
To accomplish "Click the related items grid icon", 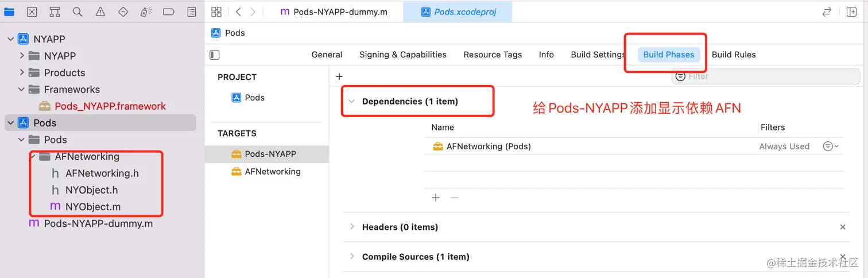I will (x=216, y=12).
